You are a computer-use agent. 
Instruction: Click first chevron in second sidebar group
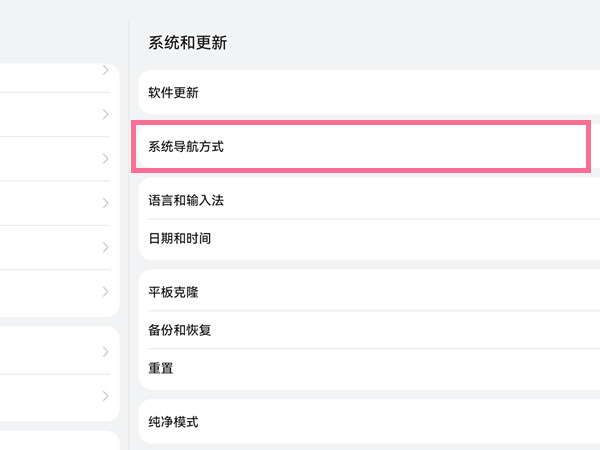pyautogui.click(x=105, y=352)
